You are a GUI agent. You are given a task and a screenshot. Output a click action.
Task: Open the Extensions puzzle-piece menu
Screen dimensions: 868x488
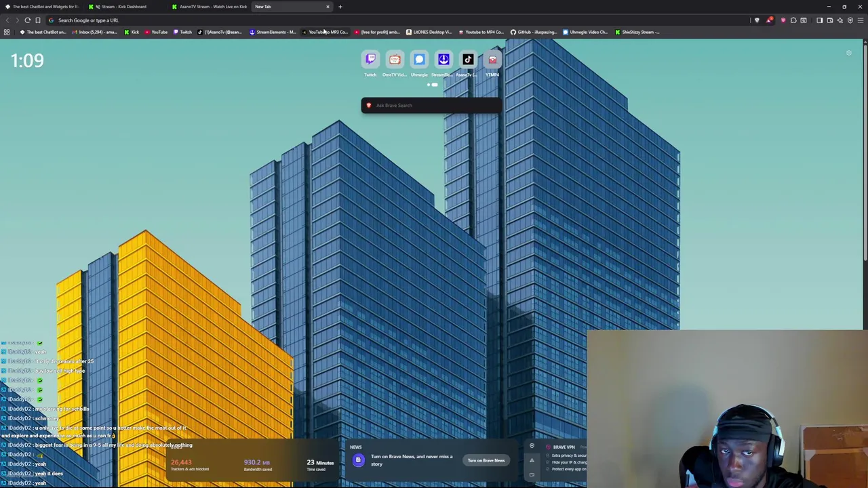793,20
